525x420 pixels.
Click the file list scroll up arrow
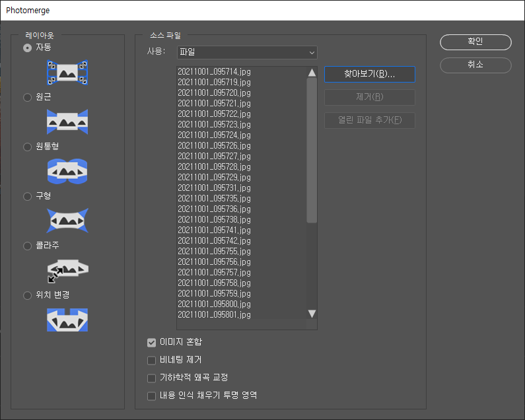pos(312,73)
